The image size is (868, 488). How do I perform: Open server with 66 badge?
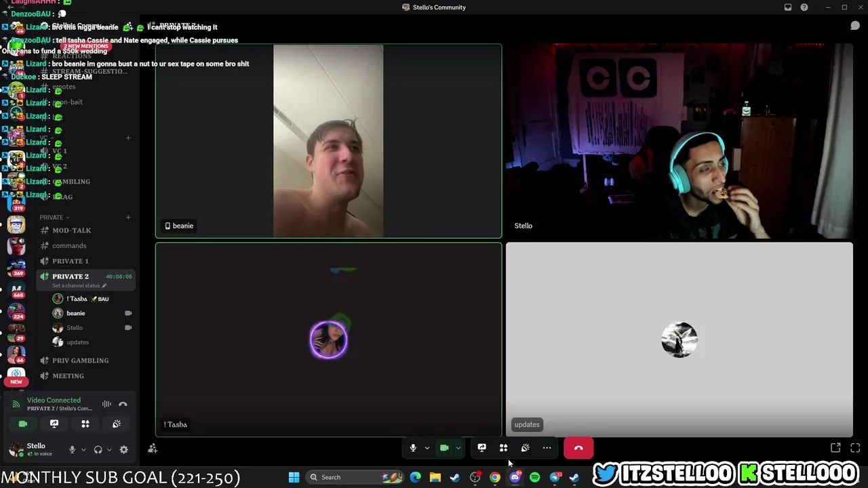point(16,355)
